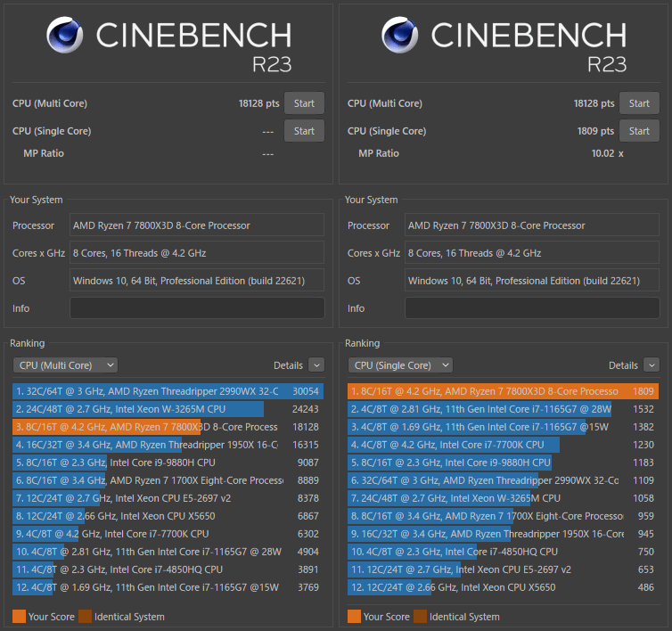Select Threadripper 2990WX row scoring 1109

point(504,480)
